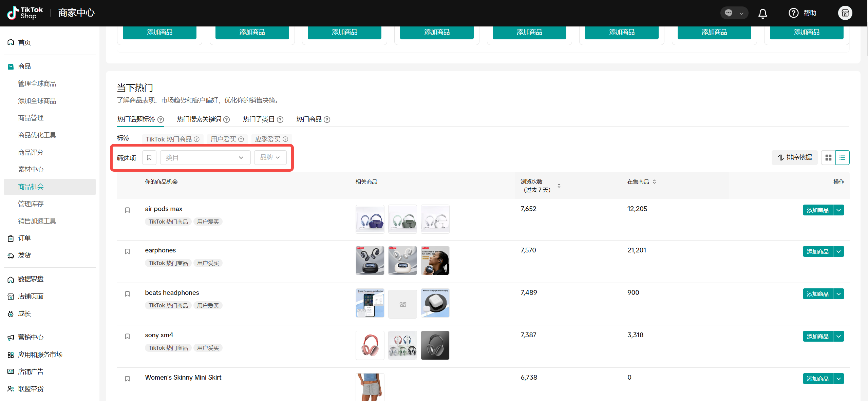This screenshot has width=868, height=401.
Task: Expand arrow beside 添加商品 for beats headphones
Action: pyautogui.click(x=838, y=294)
